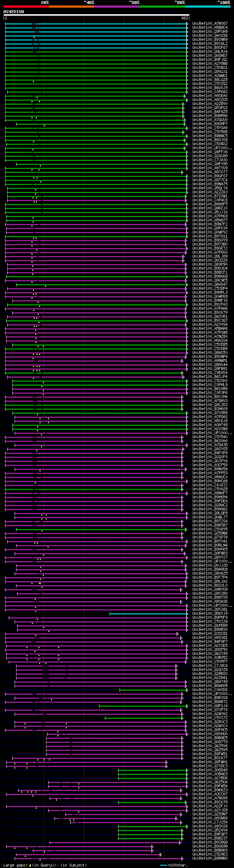Click hit label UniRef100_B9G698
This screenshot has width=234, height=868.
coord(210,846)
